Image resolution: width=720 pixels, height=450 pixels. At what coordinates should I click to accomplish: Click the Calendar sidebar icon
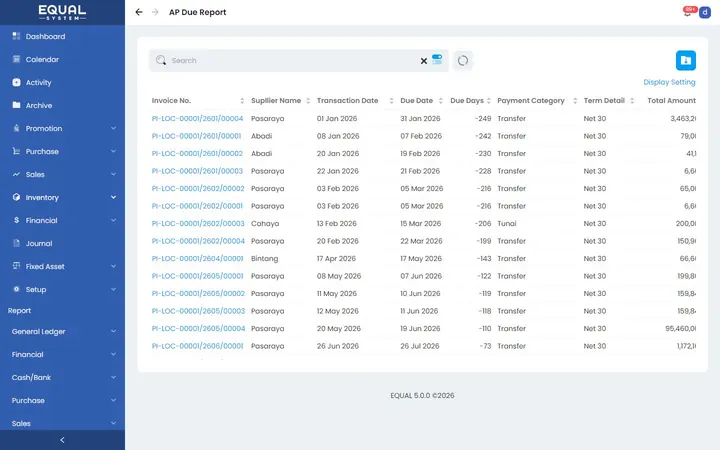[x=17, y=59]
